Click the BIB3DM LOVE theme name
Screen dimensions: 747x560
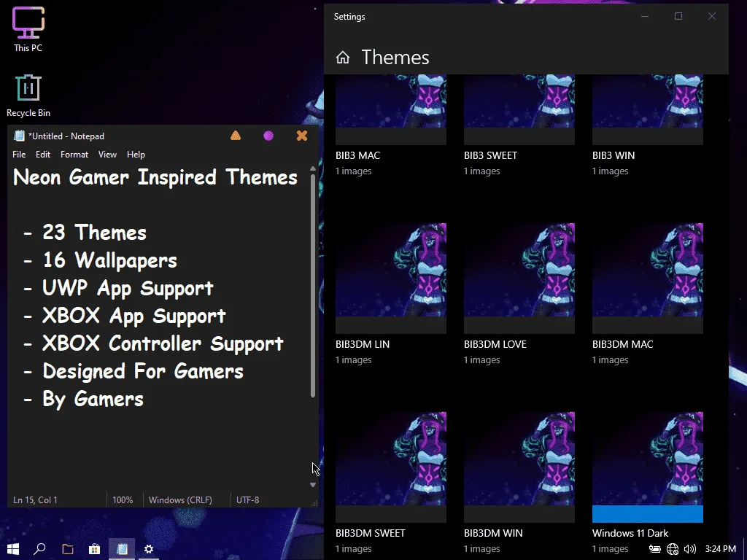point(495,344)
